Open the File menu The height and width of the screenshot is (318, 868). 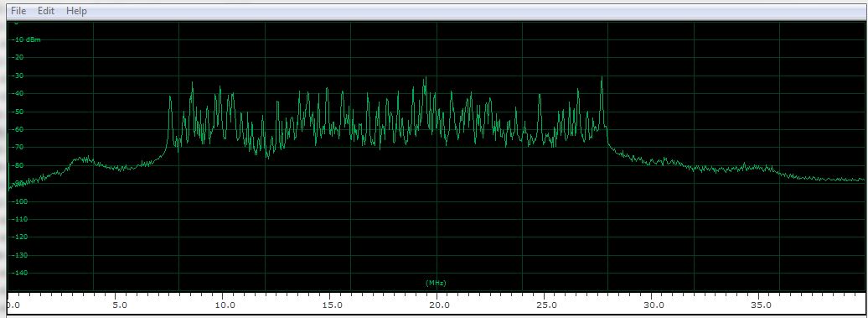pos(18,11)
